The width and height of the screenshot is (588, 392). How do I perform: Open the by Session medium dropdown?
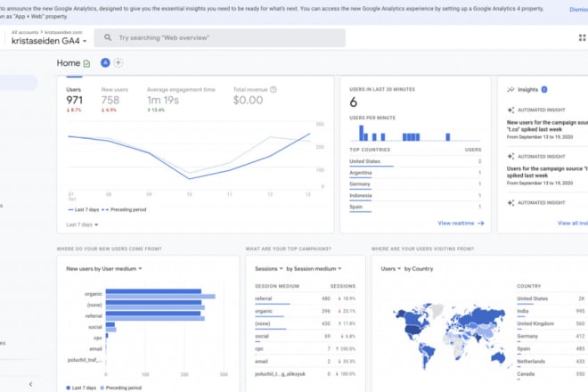tap(314, 268)
